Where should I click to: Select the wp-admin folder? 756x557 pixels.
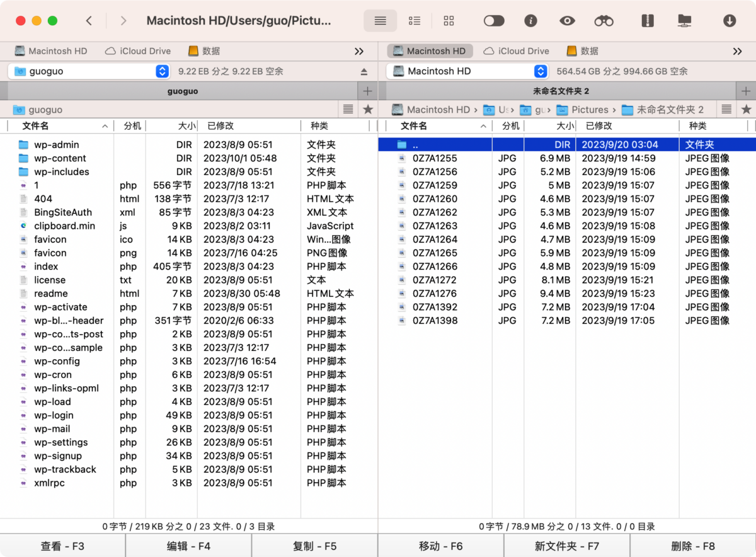click(x=188, y=145)
